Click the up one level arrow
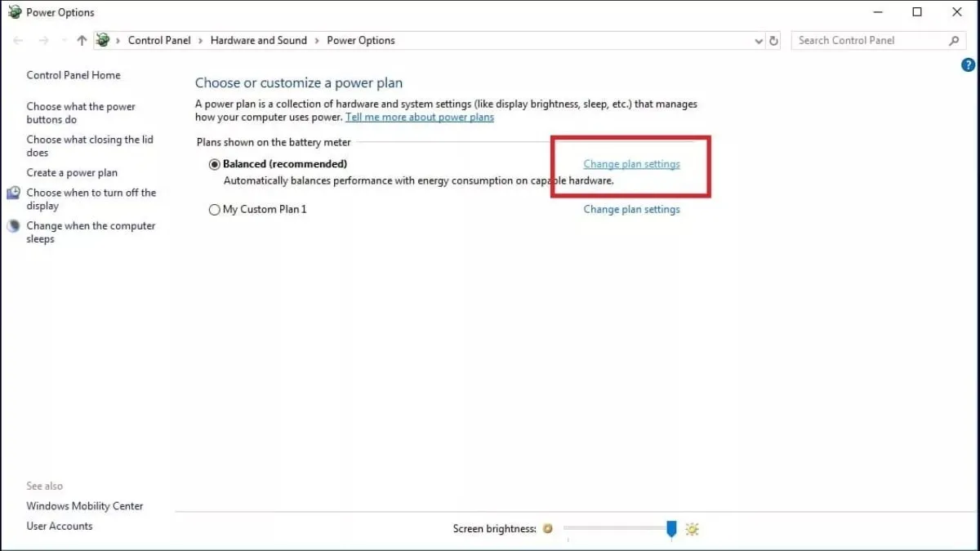Screen dimensions: 980x551 coord(81,41)
